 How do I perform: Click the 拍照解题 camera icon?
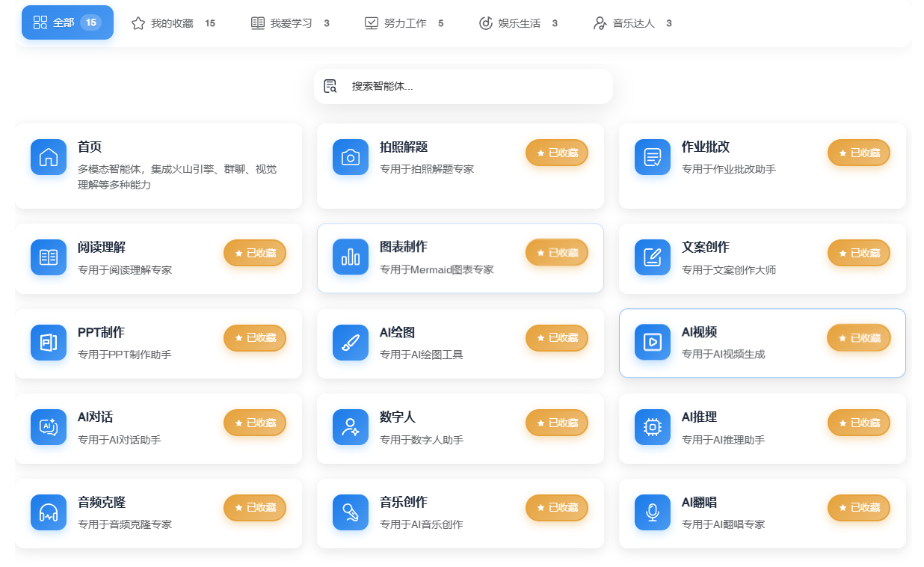(x=351, y=157)
